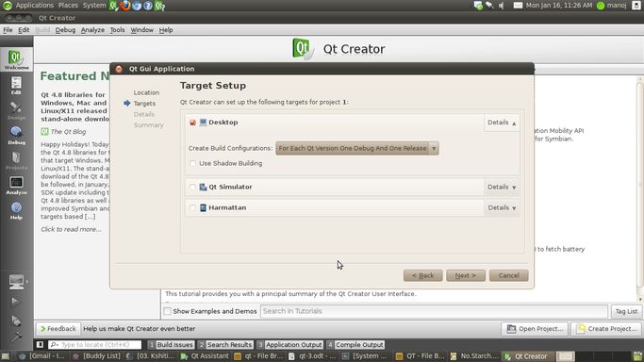644x362 pixels.
Task: Open Help mode in sidebar
Action: pyautogui.click(x=16, y=210)
